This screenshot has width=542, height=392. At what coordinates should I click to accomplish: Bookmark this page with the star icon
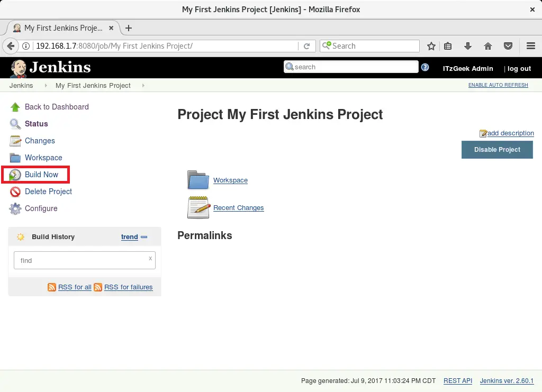coord(431,46)
